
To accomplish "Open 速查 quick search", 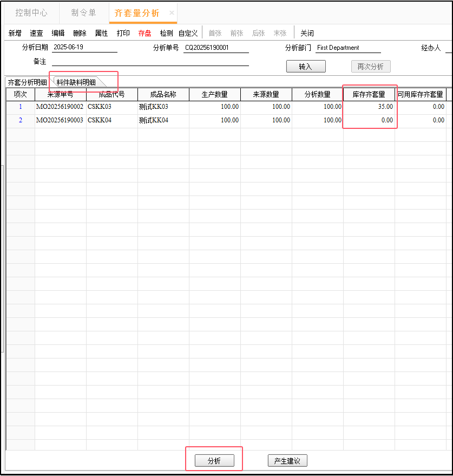I will pos(36,33).
